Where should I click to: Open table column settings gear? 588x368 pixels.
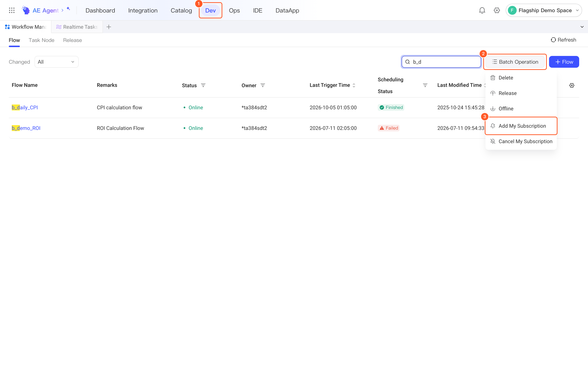tap(572, 85)
